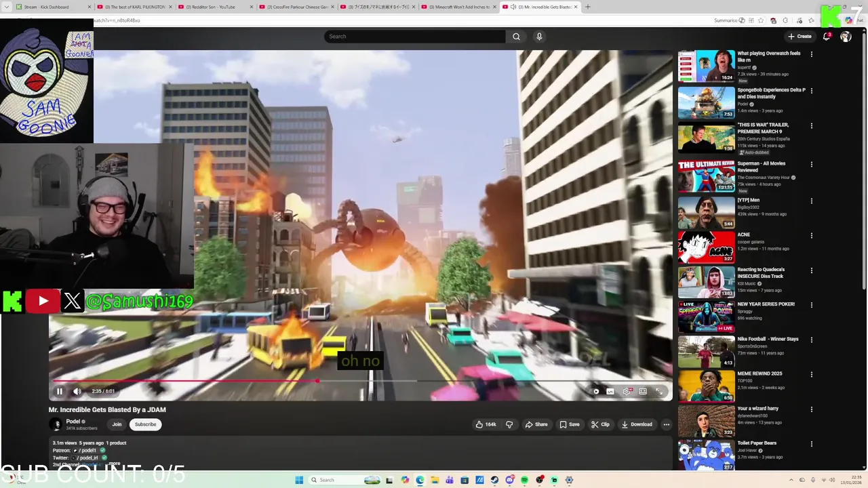868x488 pixels.
Task: Open the account avatar menu
Action: pos(846,37)
